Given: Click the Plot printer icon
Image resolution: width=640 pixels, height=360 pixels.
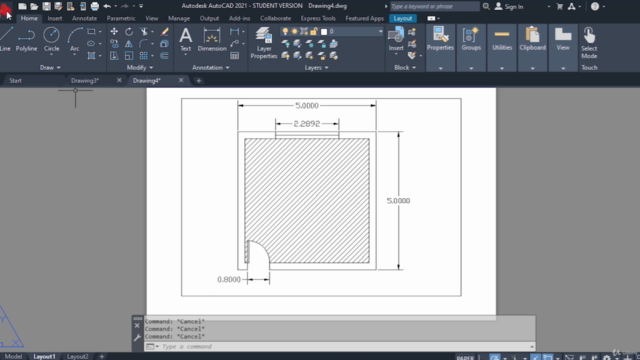Looking at the screenshot, I should [95, 6].
